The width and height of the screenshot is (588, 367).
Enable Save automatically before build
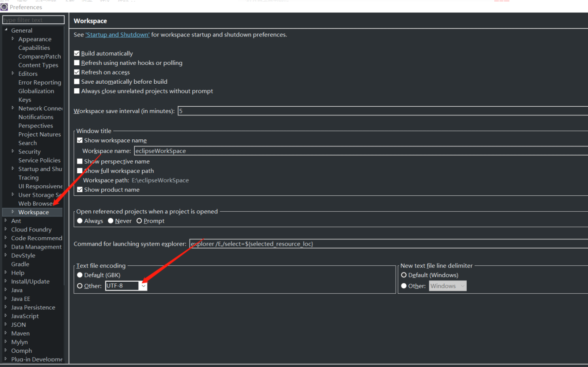77,82
